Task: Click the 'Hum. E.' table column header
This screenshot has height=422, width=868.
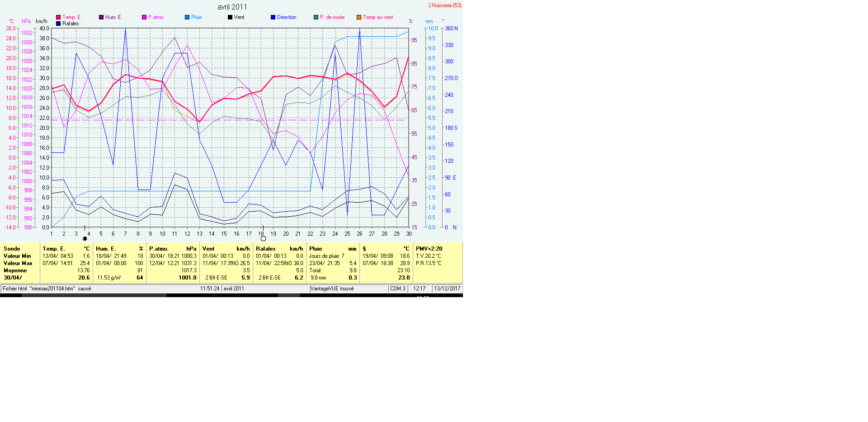Action: pyautogui.click(x=106, y=249)
